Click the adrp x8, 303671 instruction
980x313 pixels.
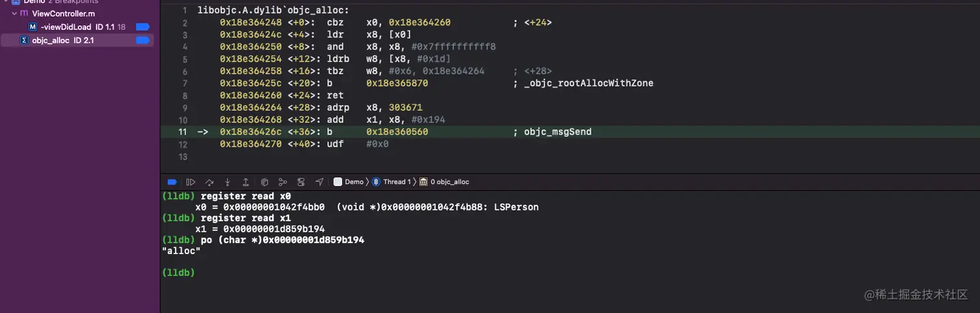[x=321, y=108]
